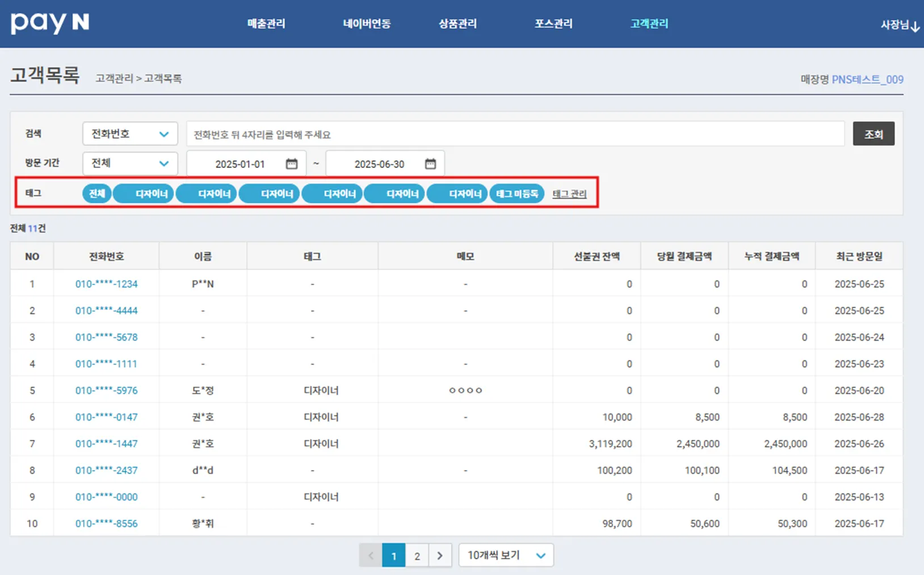Click the 디자이너 tag for 010-****-0000

321,497
